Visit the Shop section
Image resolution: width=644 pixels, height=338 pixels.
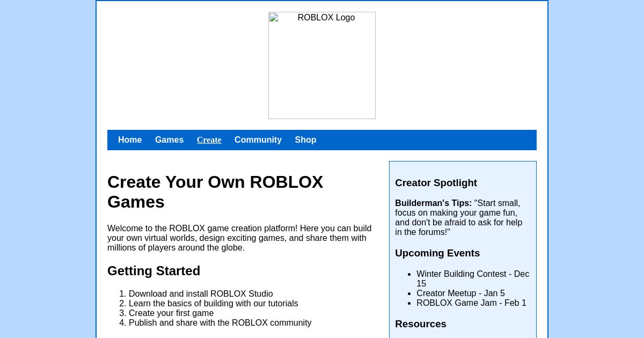pyautogui.click(x=305, y=139)
